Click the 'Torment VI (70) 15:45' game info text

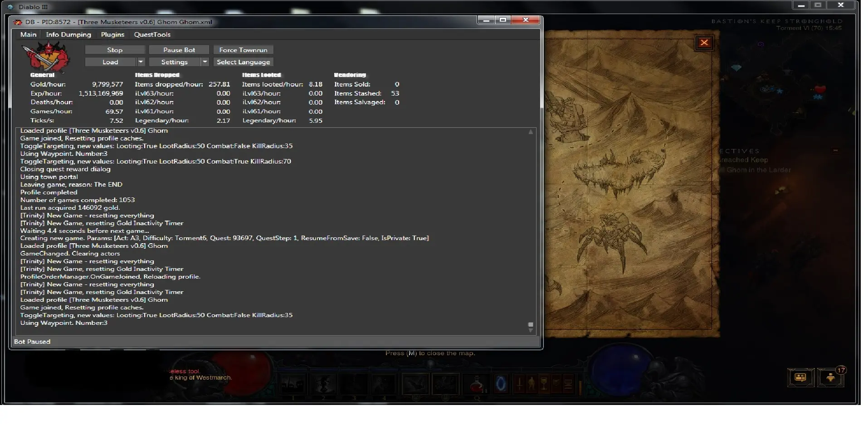click(x=809, y=28)
